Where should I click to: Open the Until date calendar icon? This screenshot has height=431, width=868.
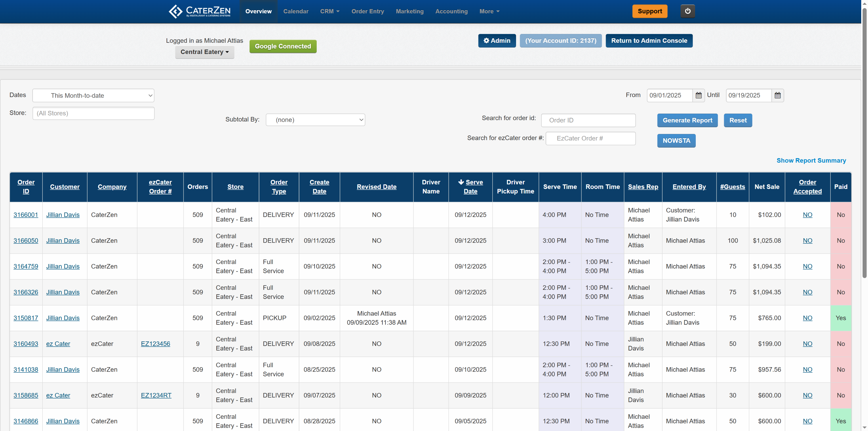777,95
